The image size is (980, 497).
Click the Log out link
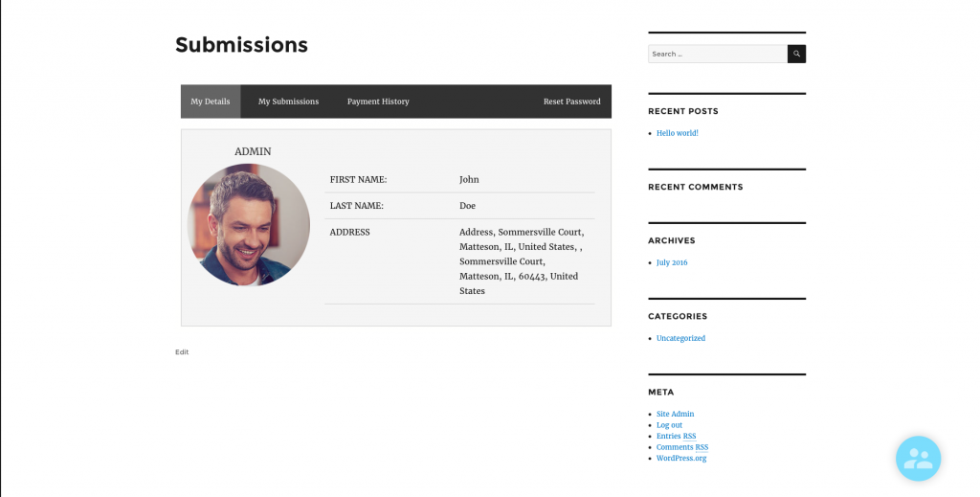pyautogui.click(x=669, y=425)
